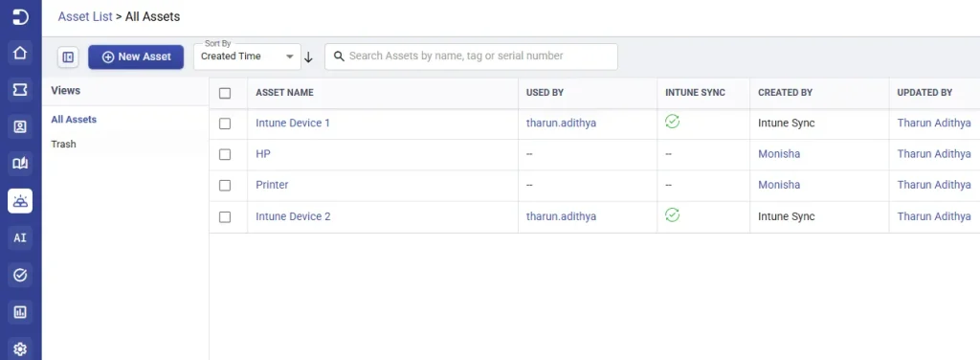Screen dimensions: 980x360
Task: Select the All Assets view
Action: coord(74,120)
